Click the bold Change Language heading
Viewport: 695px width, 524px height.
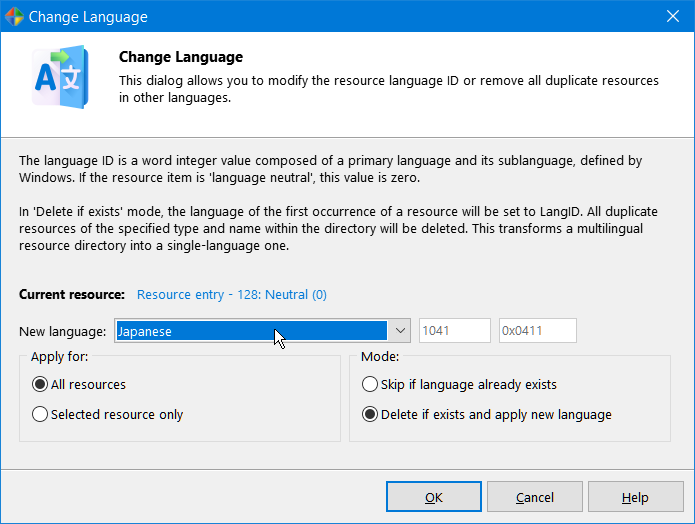(181, 57)
